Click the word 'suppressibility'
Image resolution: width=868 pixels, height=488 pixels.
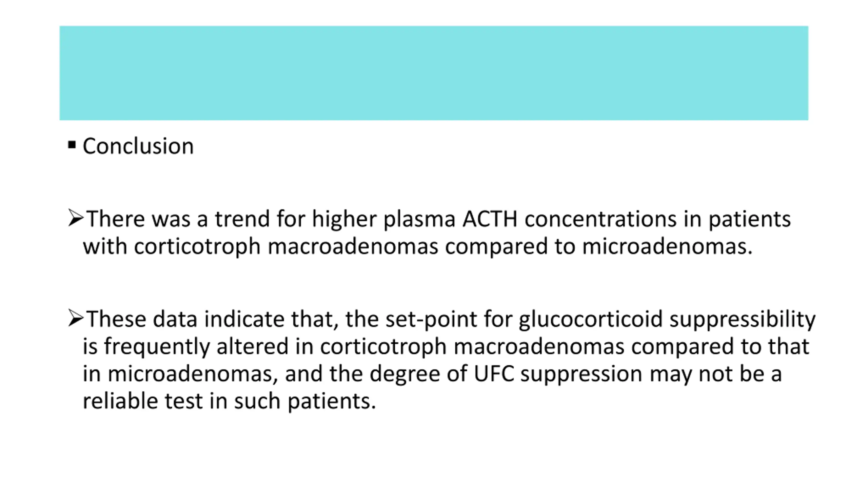pos(742,319)
